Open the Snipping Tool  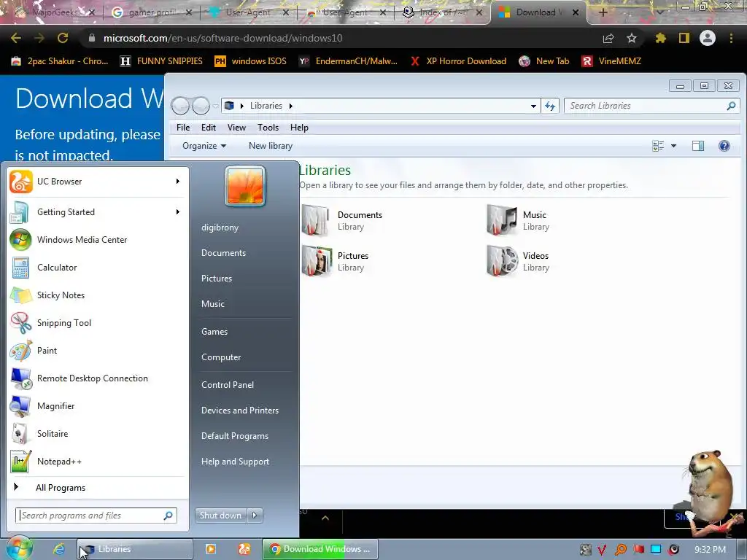(98, 322)
